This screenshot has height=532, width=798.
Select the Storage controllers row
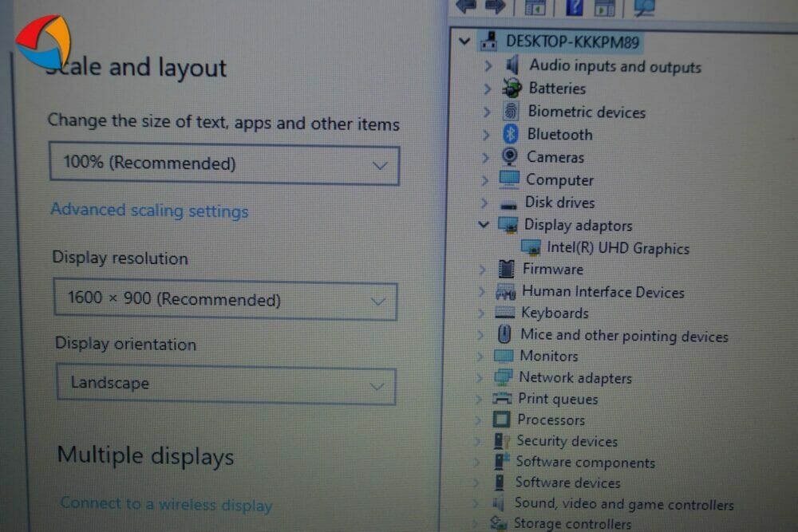(x=572, y=523)
